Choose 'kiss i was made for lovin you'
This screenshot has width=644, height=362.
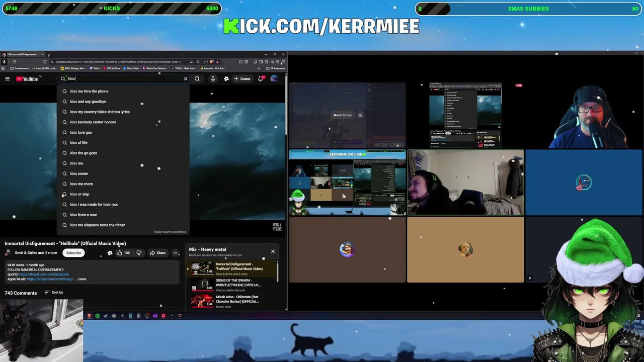point(123,205)
